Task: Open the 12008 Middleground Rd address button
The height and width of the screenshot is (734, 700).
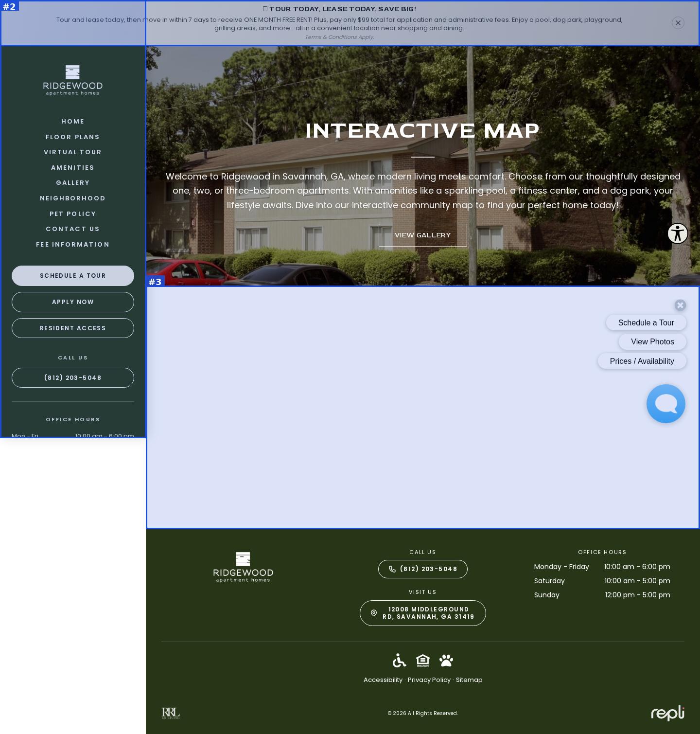Action: (x=423, y=613)
